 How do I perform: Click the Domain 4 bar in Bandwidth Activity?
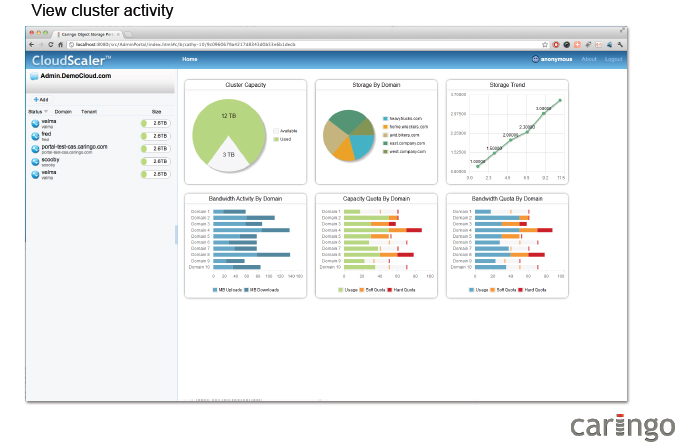tap(251, 230)
